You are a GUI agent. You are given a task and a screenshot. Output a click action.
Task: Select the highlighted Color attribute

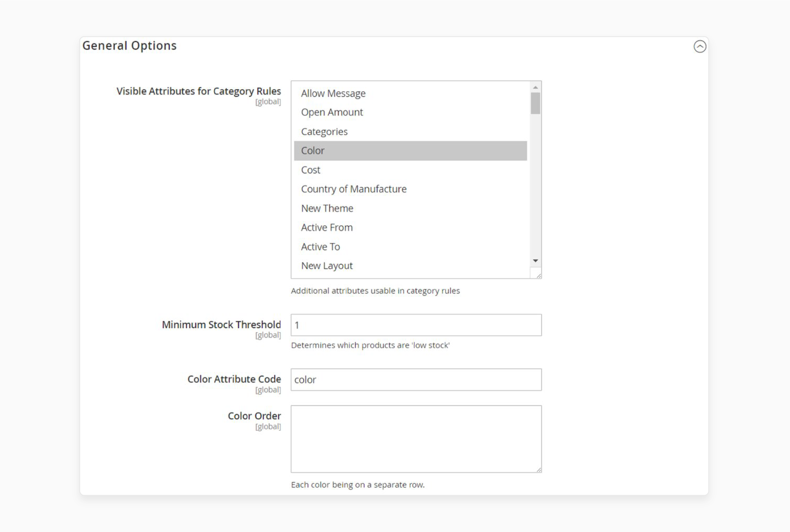tap(410, 151)
